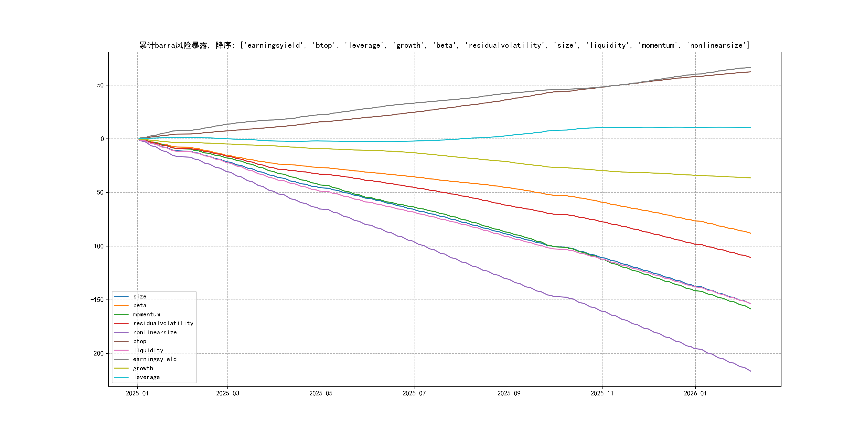Click the orange beta legend swatch

(121, 306)
